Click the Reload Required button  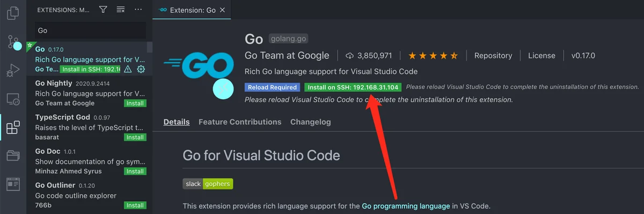tap(272, 87)
